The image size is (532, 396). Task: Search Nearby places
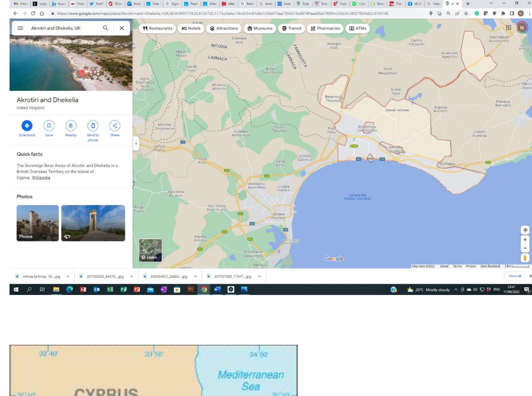(x=71, y=126)
